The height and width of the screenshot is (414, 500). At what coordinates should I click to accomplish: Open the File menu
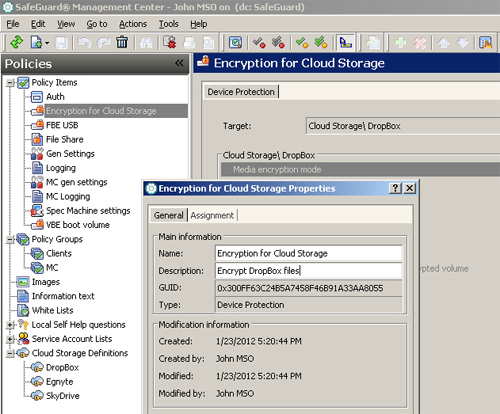13,24
